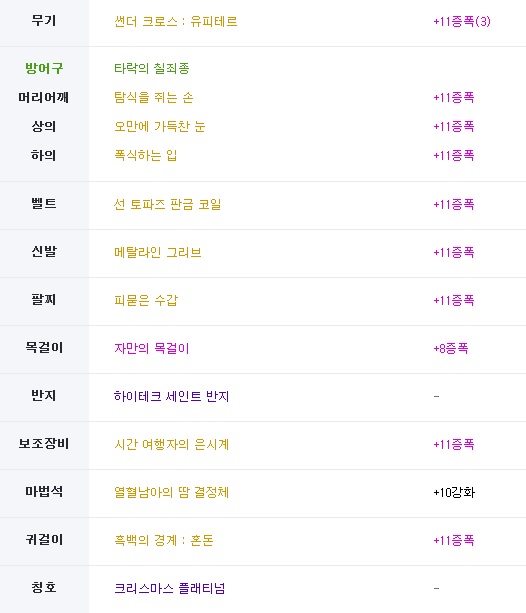Click the 보조장비 row label

(x=44, y=443)
